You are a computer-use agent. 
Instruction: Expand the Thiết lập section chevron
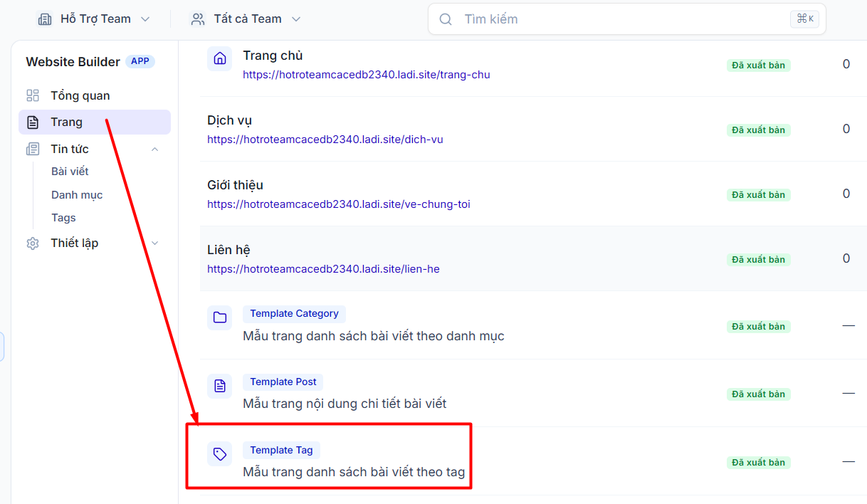tap(155, 243)
